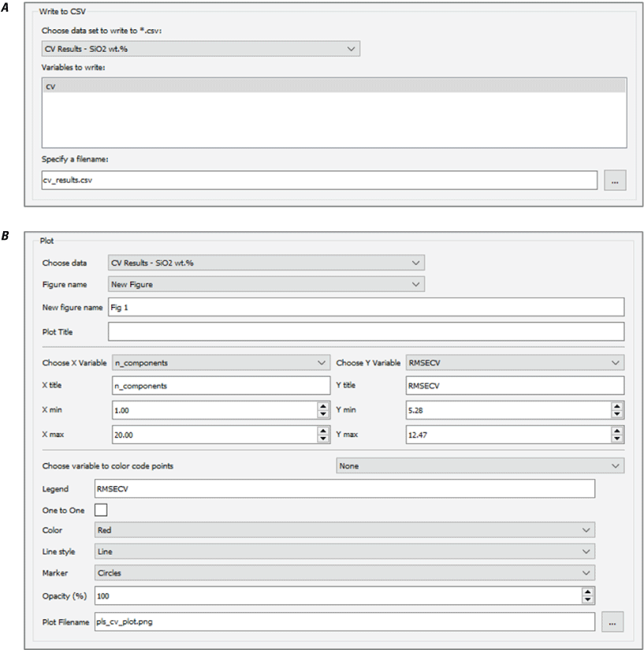Toggle the One to One checkbox

tap(101, 510)
